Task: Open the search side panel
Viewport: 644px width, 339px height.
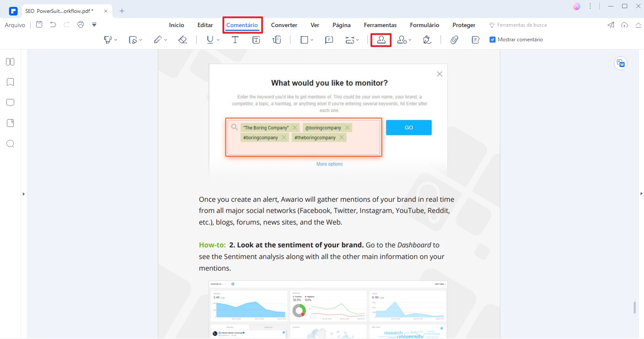Action: (10, 144)
